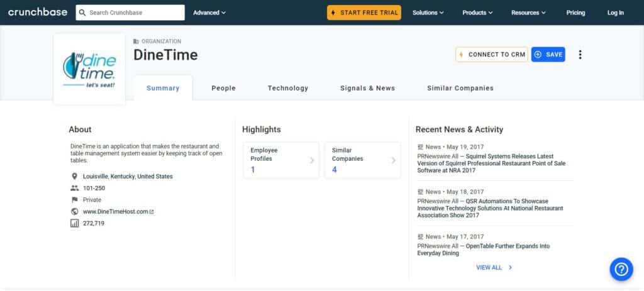Click the news icon for May 17, 2017
644x291 pixels.
(x=420, y=237)
